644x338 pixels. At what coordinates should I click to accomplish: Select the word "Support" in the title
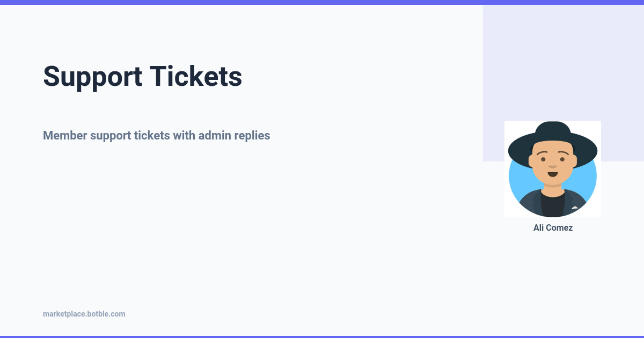[x=92, y=76]
